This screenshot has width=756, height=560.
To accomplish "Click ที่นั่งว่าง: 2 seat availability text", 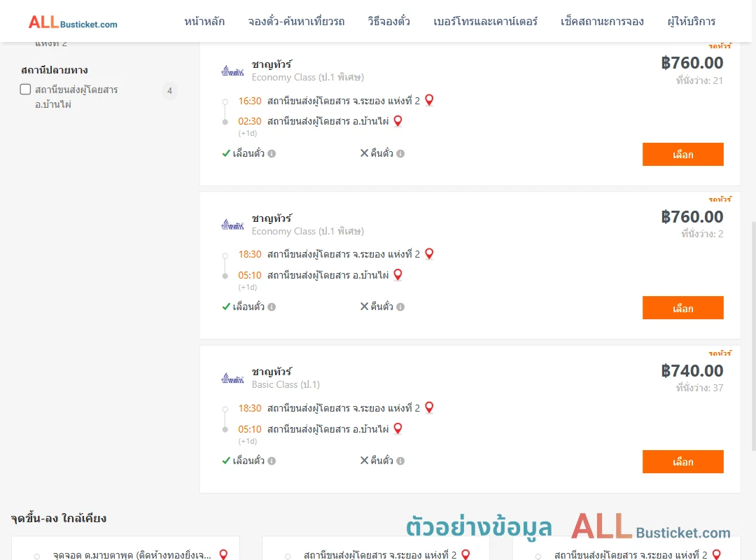I will [x=702, y=234].
